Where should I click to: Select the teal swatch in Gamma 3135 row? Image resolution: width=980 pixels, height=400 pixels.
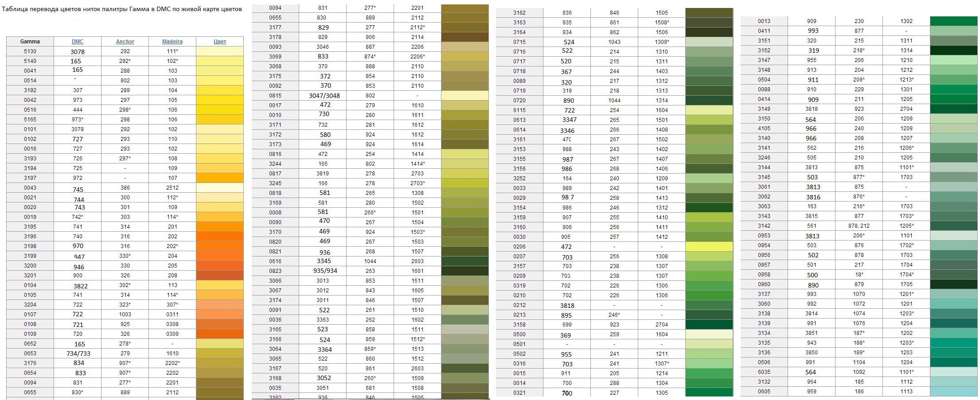[954, 343]
